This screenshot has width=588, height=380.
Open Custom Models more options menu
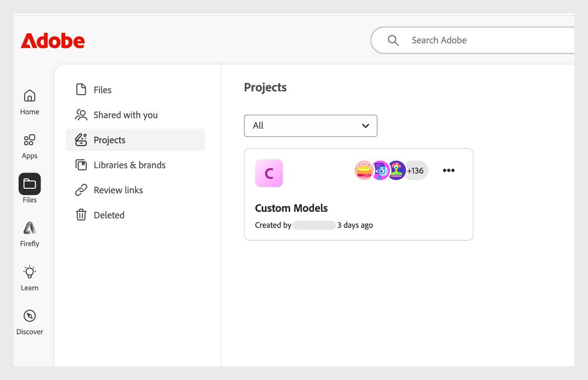coord(448,171)
